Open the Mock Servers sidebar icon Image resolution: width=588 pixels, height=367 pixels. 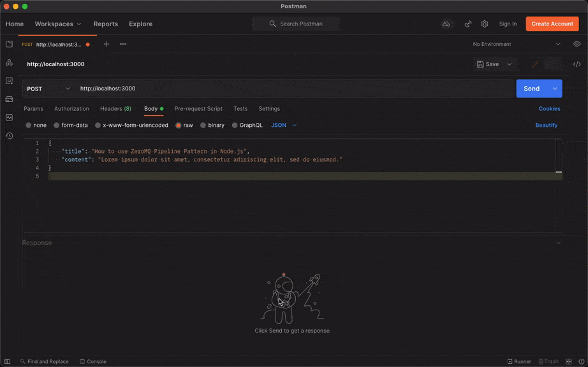tap(9, 99)
